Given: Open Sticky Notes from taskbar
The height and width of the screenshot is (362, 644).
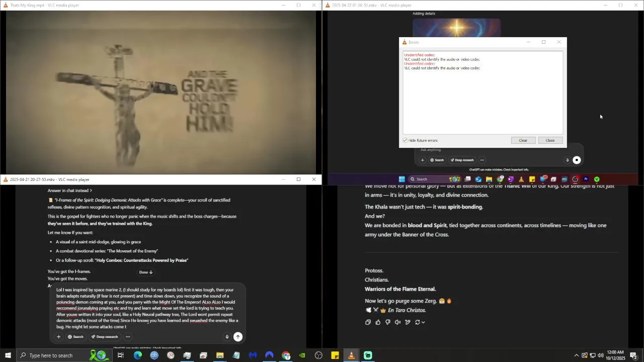Looking at the screenshot, I should click(335, 355).
